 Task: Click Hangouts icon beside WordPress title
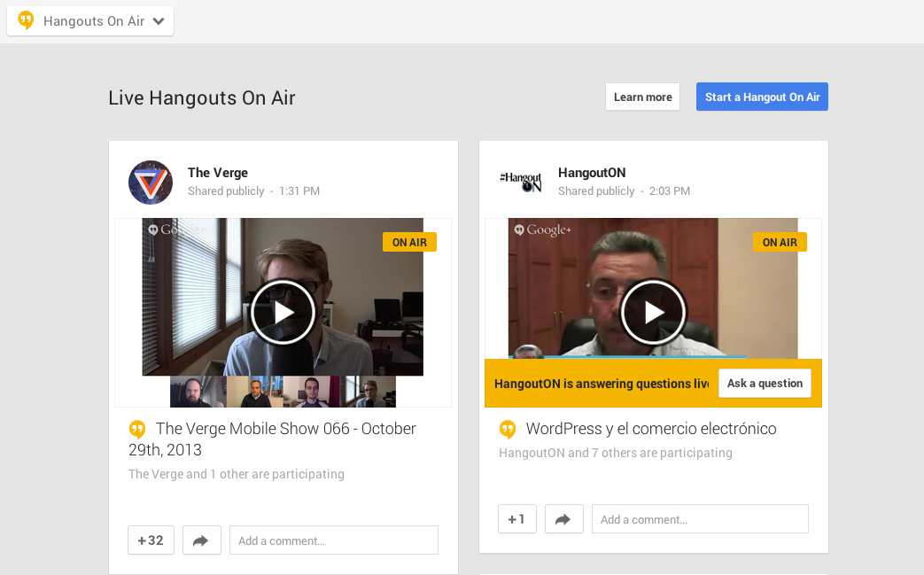508,430
